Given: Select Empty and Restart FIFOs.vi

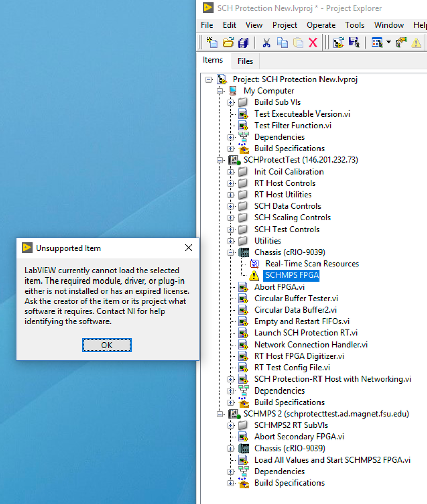Looking at the screenshot, I should pyautogui.click(x=302, y=322).
